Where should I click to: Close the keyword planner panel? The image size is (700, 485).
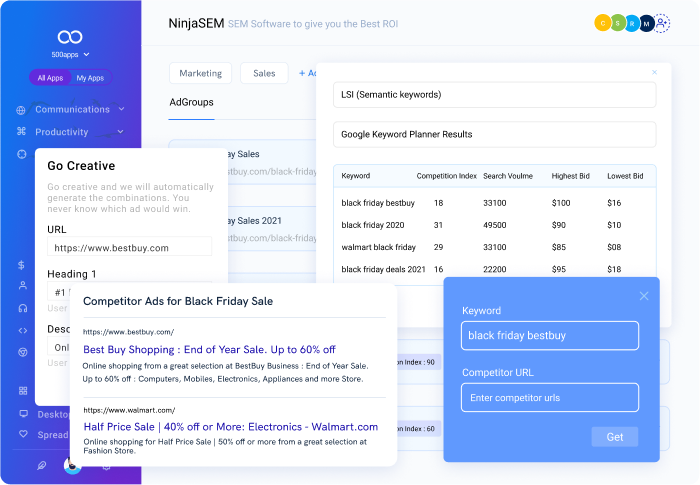[x=654, y=72]
